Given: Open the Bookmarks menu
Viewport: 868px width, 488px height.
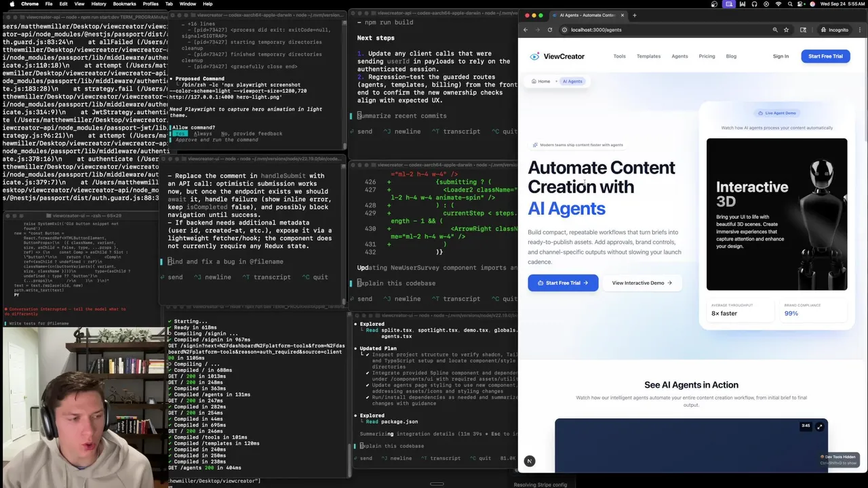Looking at the screenshot, I should tap(125, 4).
